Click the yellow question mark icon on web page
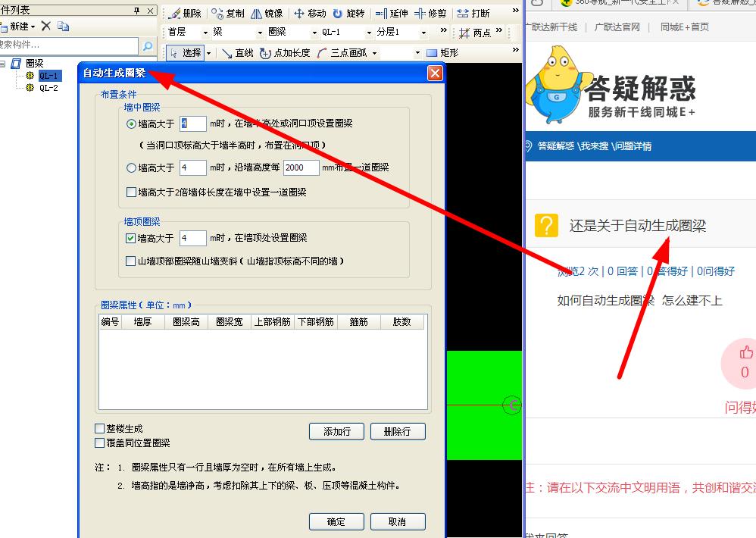 (x=546, y=226)
